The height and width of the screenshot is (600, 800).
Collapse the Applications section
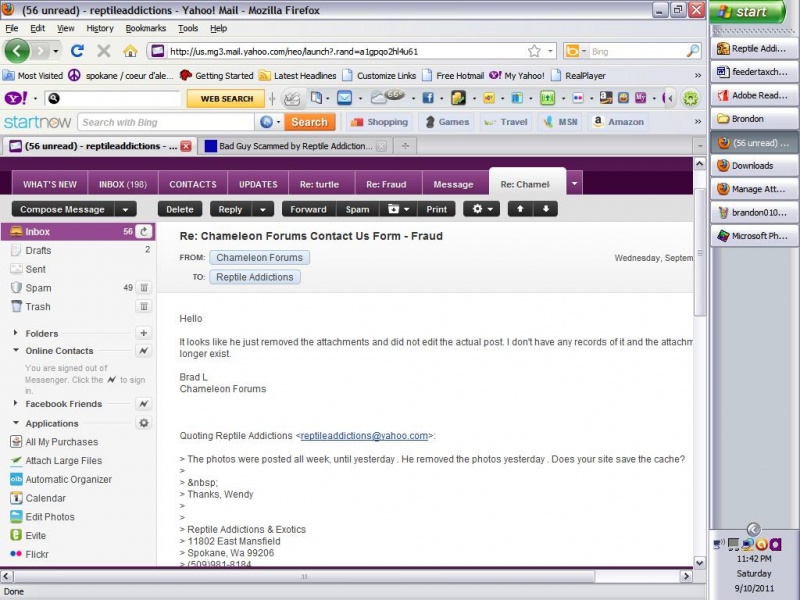(15, 423)
